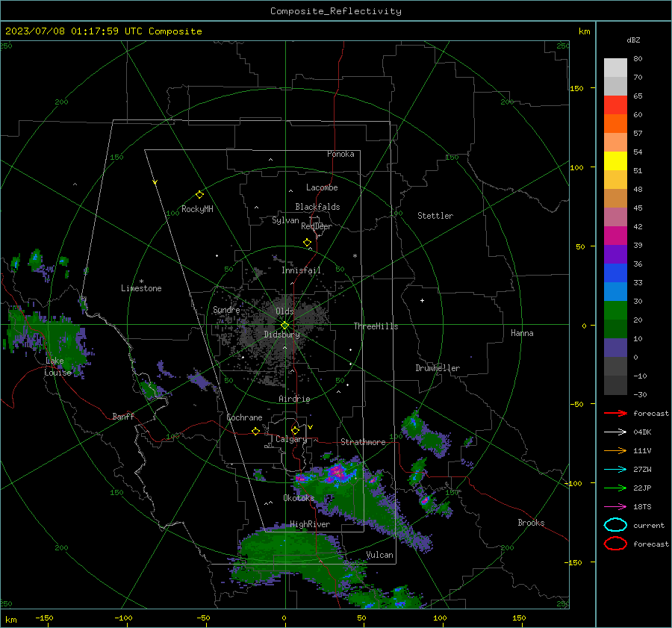Click the Brooks city label

click(x=531, y=523)
